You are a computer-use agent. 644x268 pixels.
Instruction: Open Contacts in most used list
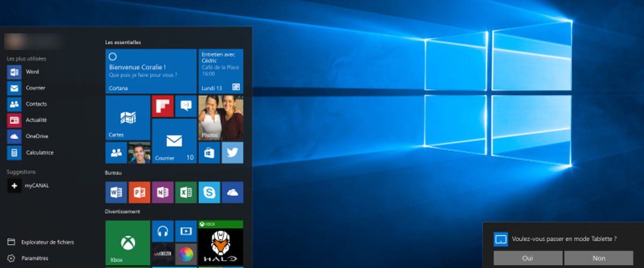click(x=27, y=104)
